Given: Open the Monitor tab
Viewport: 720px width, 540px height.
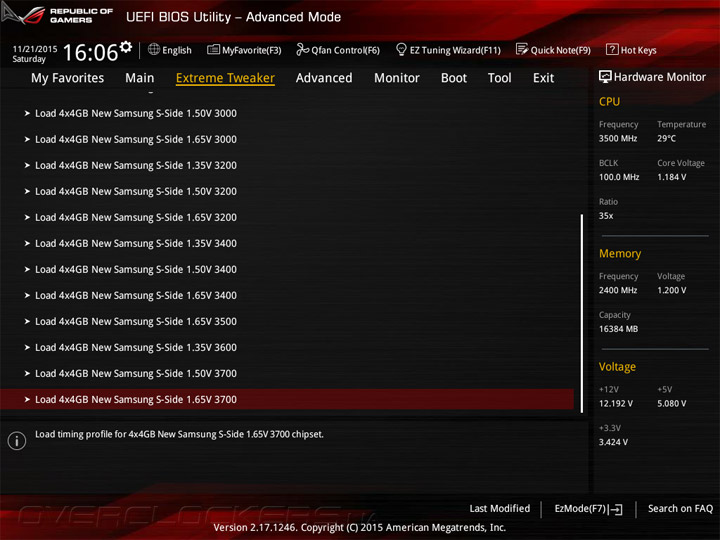Looking at the screenshot, I should click(x=397, y=78).
